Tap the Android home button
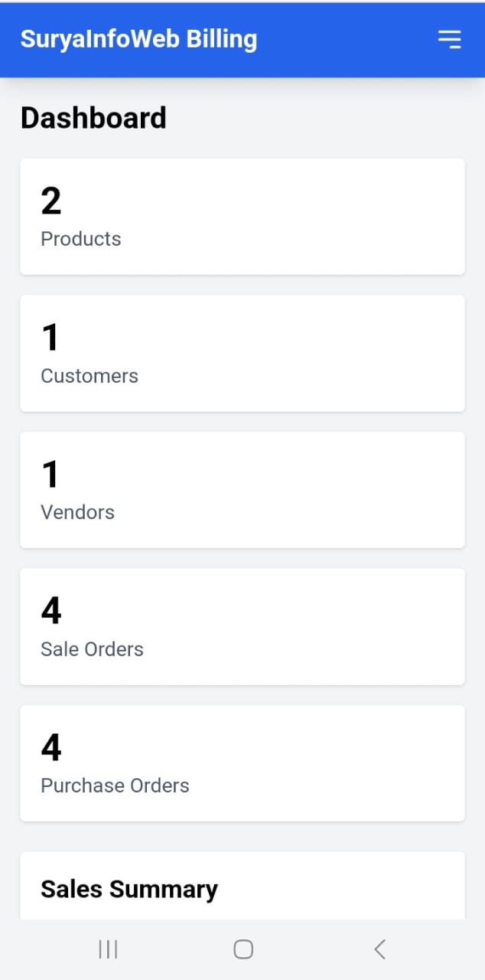 [x=242, y=949]
